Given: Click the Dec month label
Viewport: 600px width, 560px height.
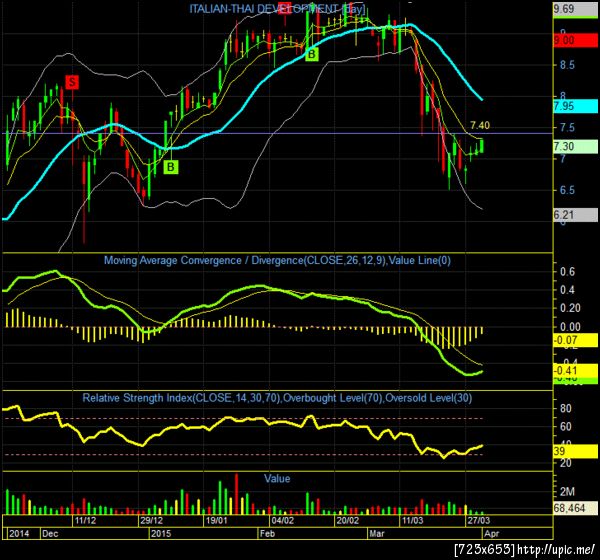Looking at the screenshot, I should pos(50,534).
